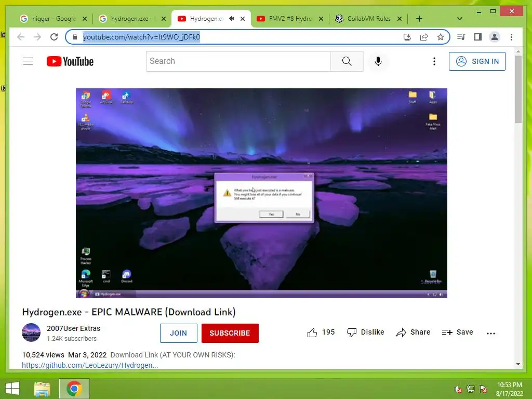The image size is (532, 399).
Task: Expand the tab search dropdown chevron
Action: [460, 19]
